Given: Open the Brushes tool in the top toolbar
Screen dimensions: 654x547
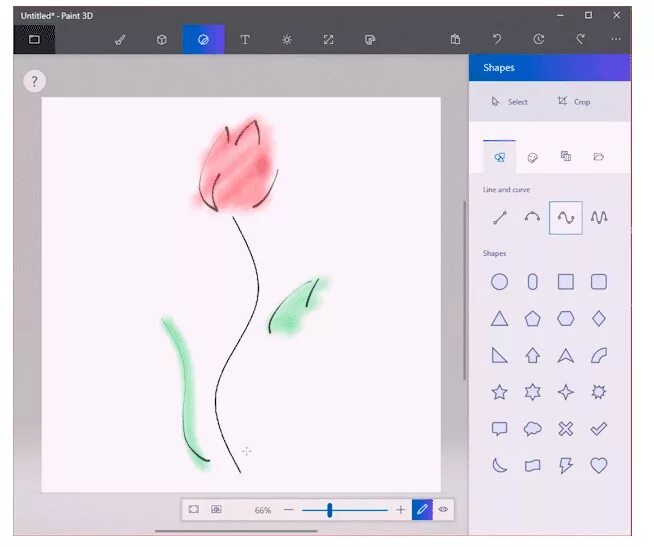Looking at the screenshot, I should [x=121, y=40].
